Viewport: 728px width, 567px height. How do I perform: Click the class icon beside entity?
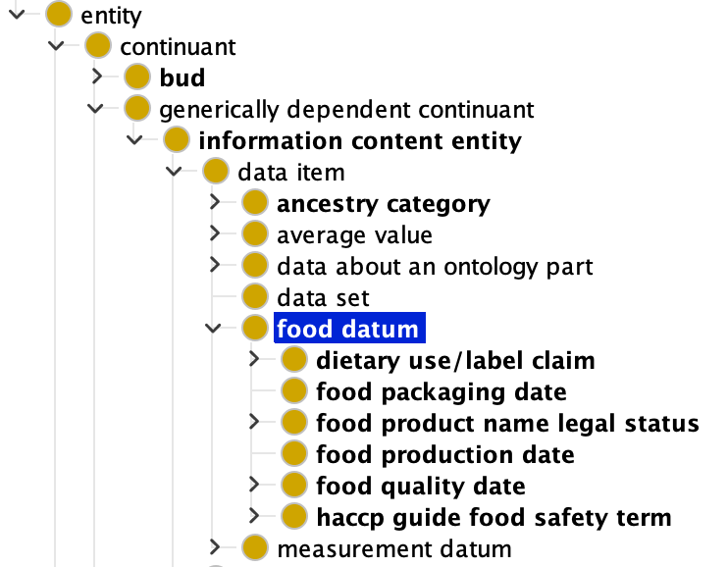[x=59, y=15]
